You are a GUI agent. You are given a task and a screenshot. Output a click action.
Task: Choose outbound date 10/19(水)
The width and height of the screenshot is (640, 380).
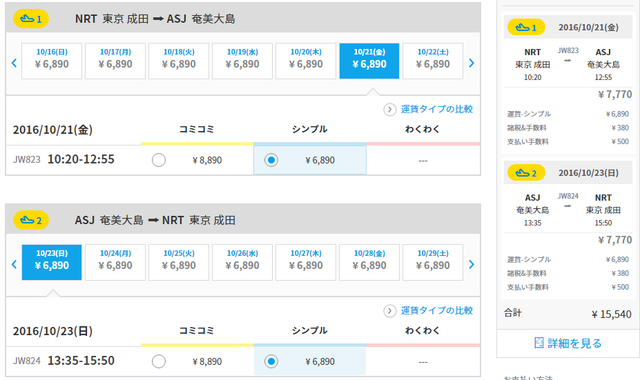coord(242,61)
